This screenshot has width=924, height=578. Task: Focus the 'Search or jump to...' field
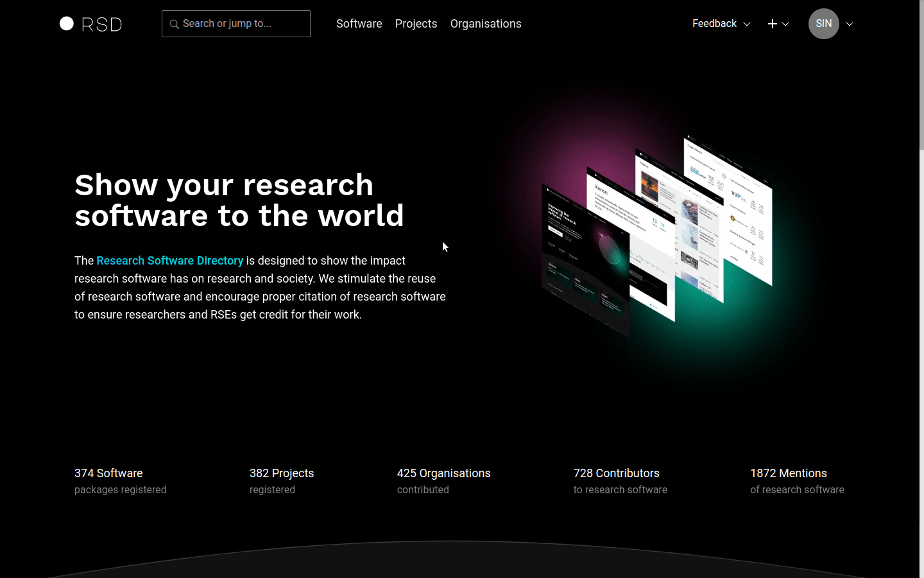[244, 24]
